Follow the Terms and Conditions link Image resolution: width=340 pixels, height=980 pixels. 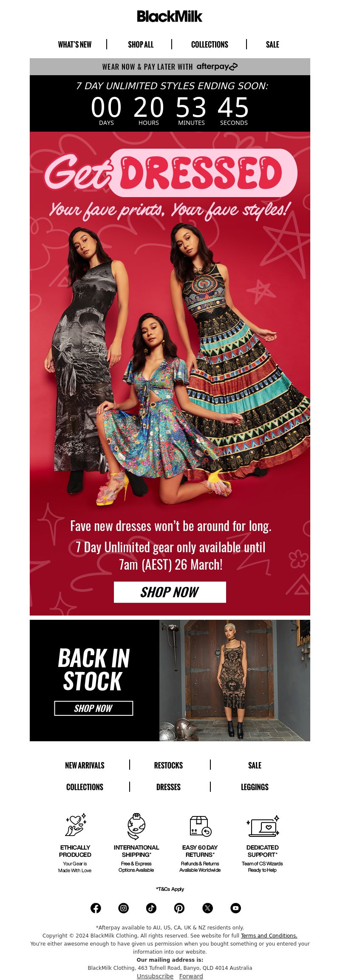click(269, 935)
